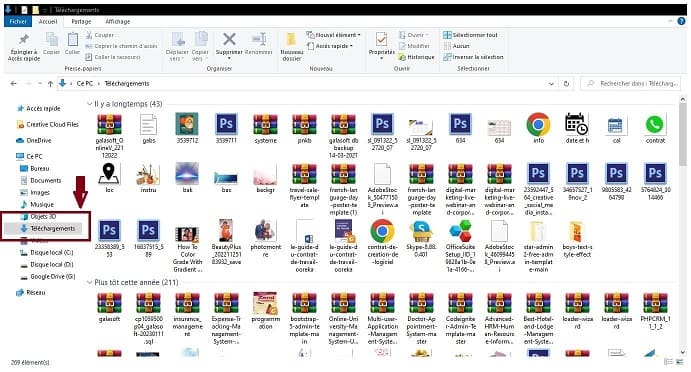Click Ce PC in the address bar
This screenshot has width=691, height=372.
point(85,83)
